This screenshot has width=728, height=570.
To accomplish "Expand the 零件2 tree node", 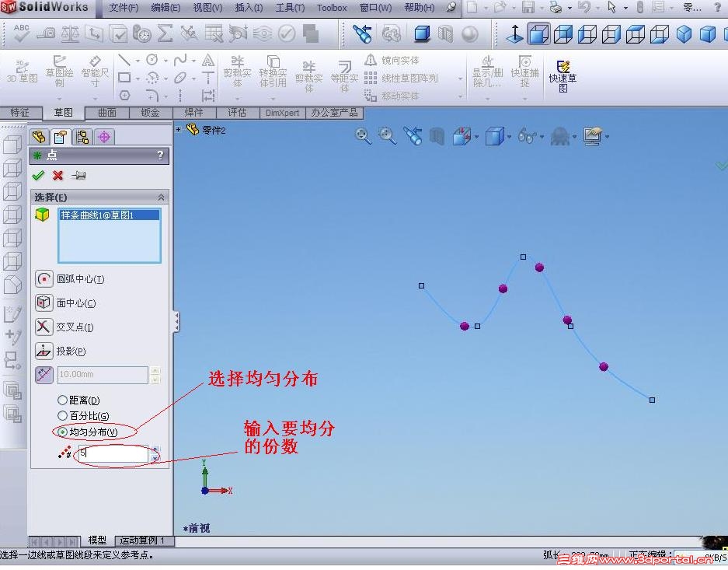I will (178, 130).
